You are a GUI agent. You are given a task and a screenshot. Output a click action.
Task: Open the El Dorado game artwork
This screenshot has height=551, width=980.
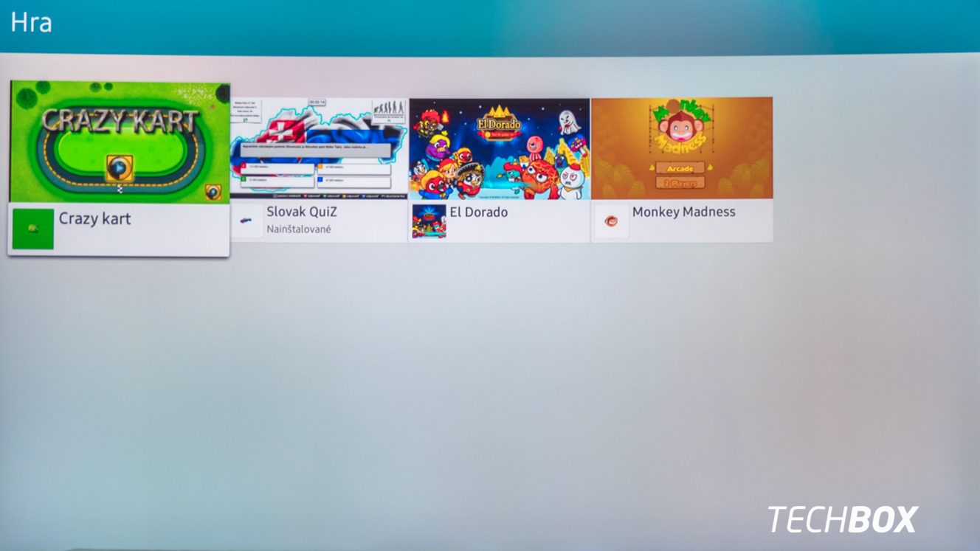tap(500, 148)
